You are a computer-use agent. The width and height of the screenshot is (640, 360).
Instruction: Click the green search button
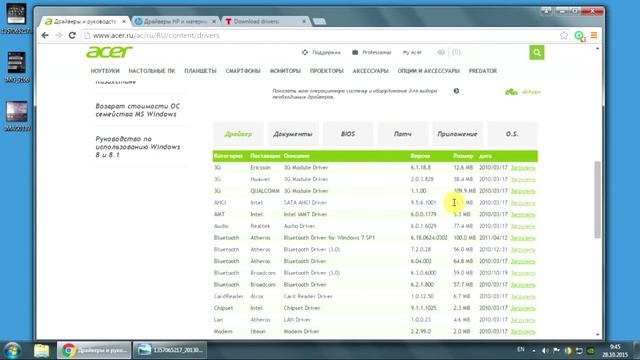click(537, 52)
